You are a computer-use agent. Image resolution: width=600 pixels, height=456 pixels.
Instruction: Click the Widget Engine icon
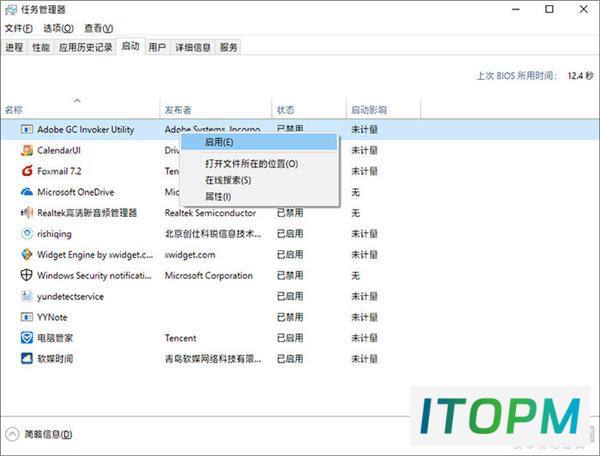pos(26,254)
